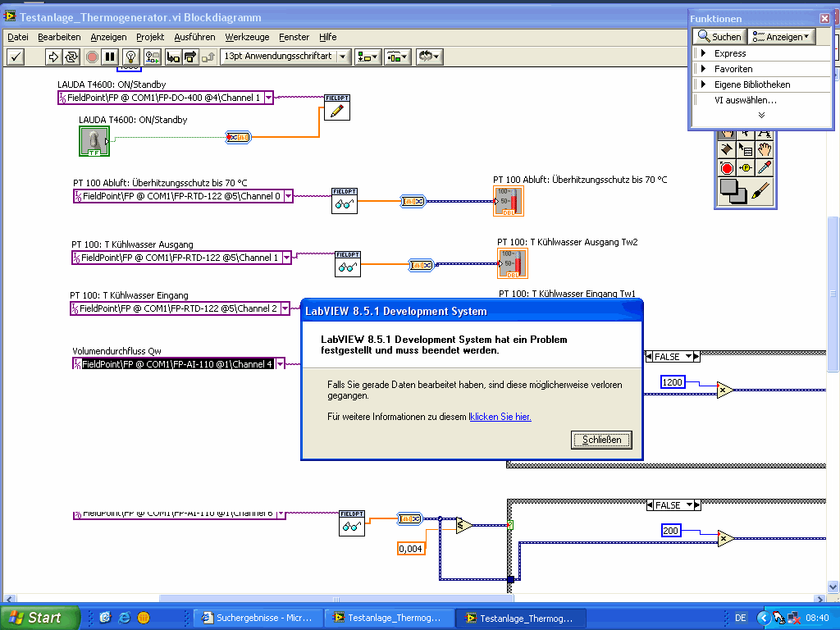Toggle Highlight Execution light bulb

tap(131, 57)
